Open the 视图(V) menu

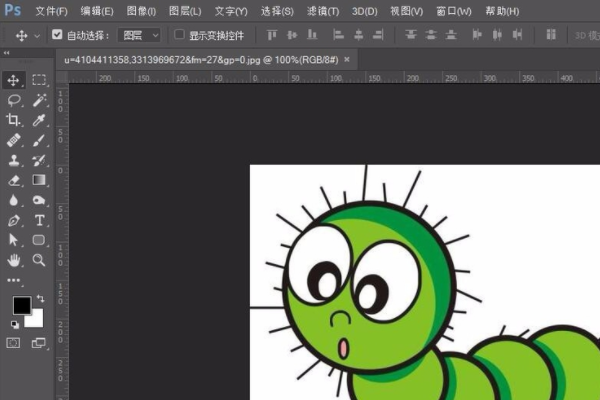pos(406,11)
